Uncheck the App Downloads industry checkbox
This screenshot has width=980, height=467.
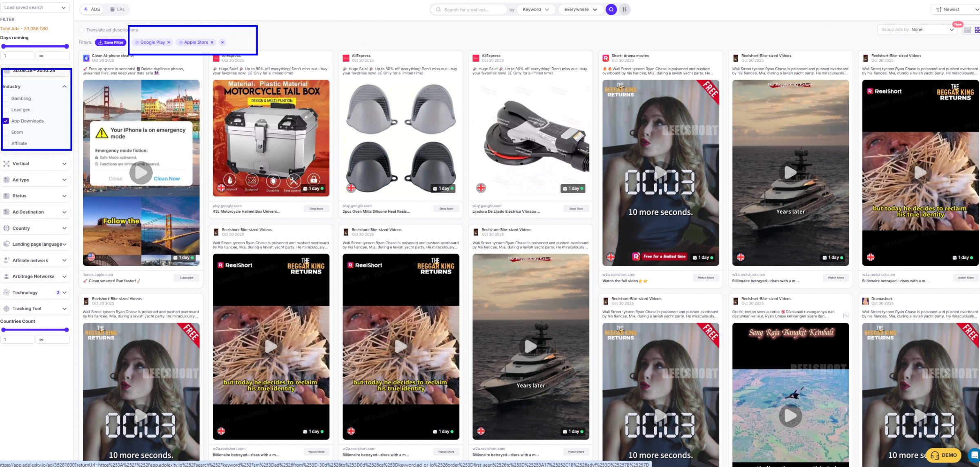[x=6, y=121]
